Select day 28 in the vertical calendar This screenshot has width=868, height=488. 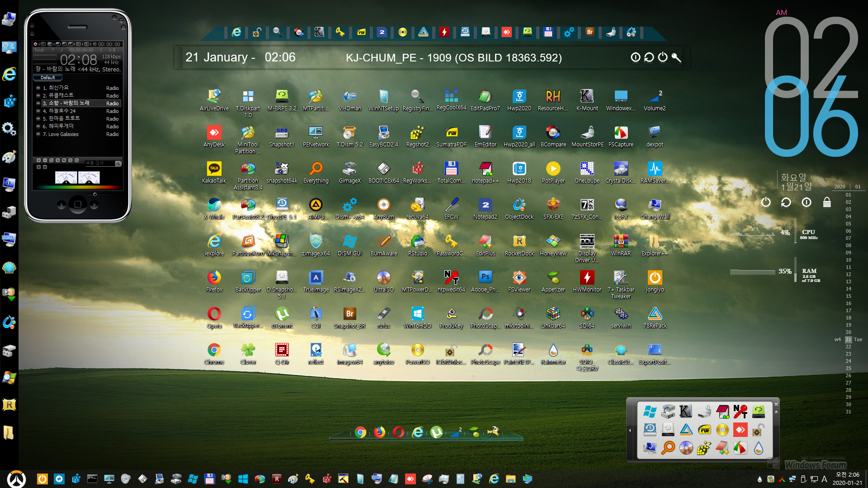(848, 390)
